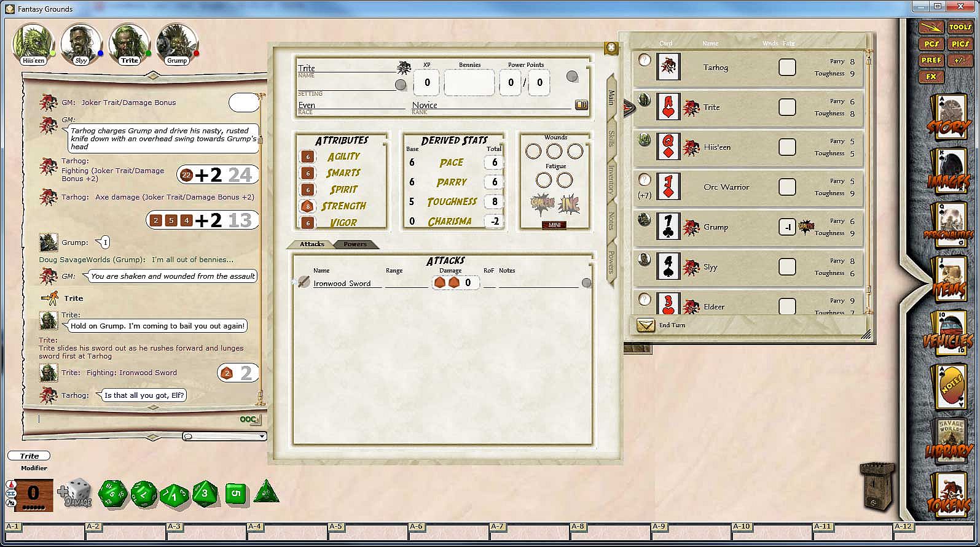The image size is (980, 547).
Task: Click the yellow arrow pointer tool button
Action: [931, 28]
